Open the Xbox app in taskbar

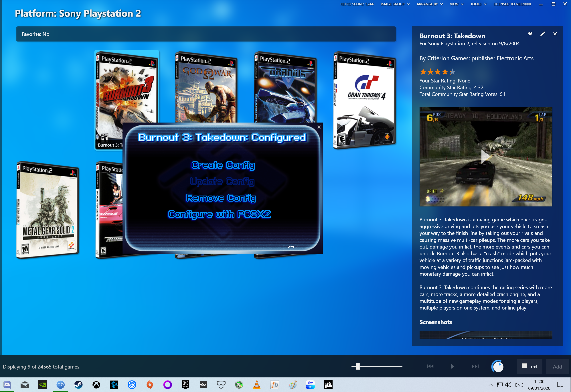click(96, 385)
